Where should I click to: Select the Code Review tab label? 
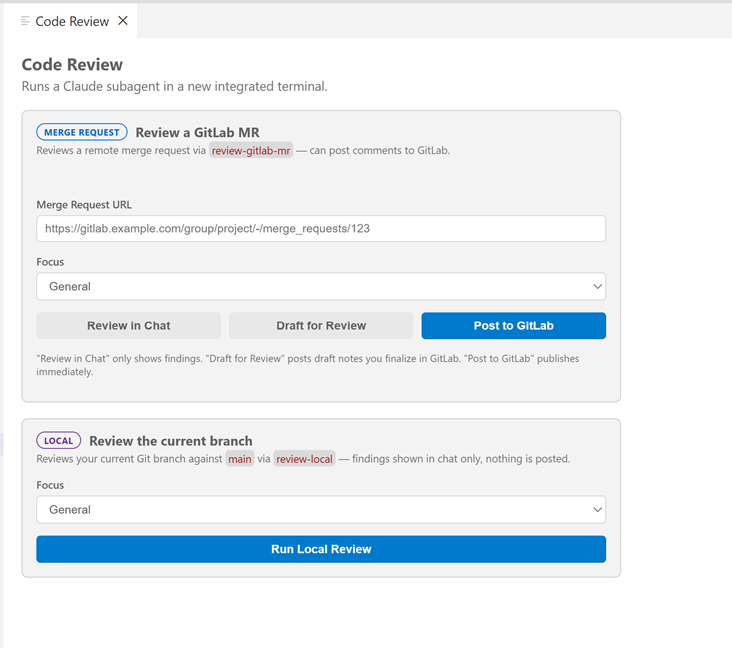pyautogui.click(x=72, y=21)
